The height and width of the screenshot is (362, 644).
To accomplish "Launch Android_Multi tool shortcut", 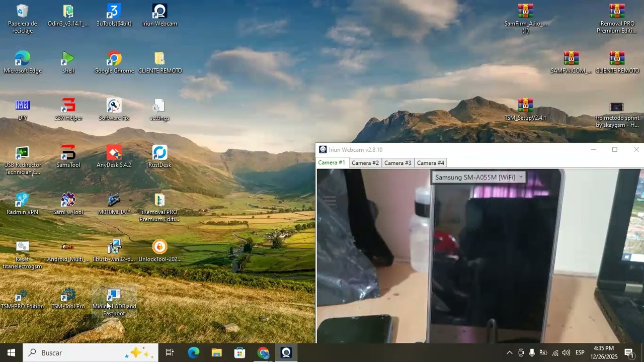I will click(x=68, y=251).
